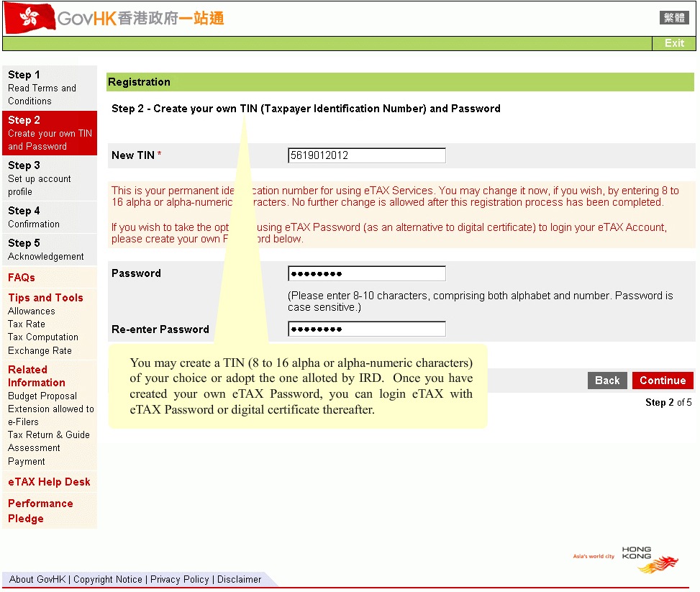Focus the Re-enter Password field
Screen dimensions: 700x592
click(x=366, y=329)
